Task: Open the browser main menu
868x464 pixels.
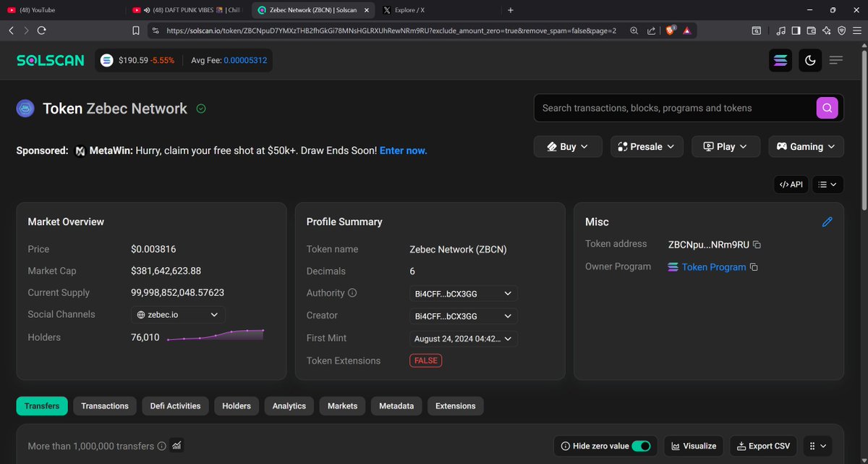Action: tap(856, 30)
